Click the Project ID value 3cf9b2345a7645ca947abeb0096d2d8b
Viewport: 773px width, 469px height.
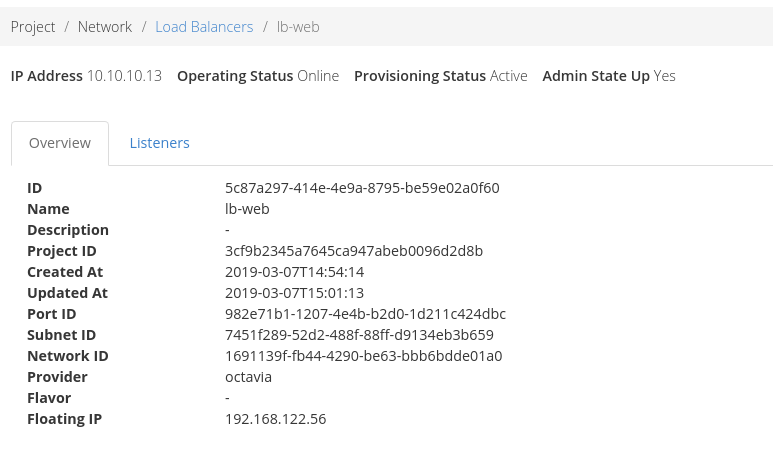point(354,251)
